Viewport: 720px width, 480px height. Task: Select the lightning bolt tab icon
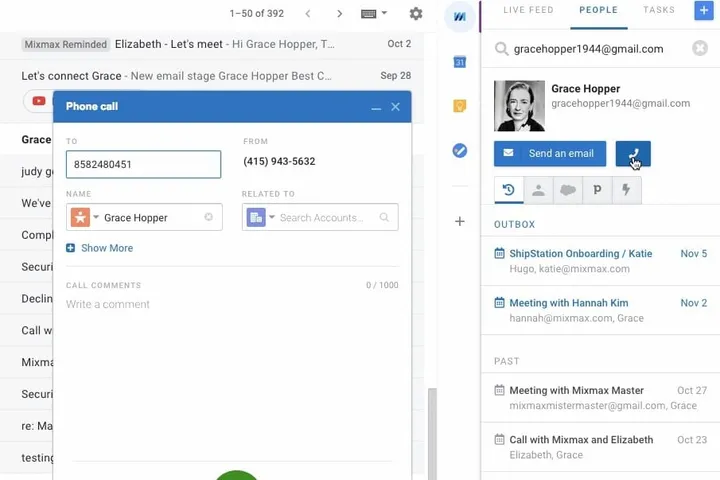pyautogui.click(x=626, y=190)
